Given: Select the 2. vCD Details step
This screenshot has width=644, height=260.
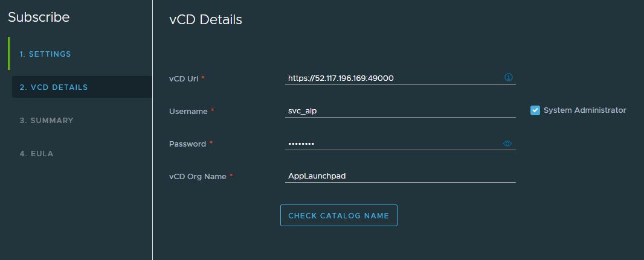Looking at the screenshot, I should point(54,87).
